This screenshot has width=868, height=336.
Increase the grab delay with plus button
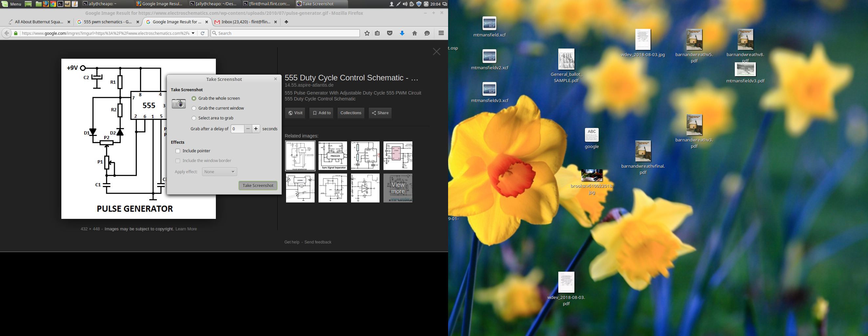256,129
